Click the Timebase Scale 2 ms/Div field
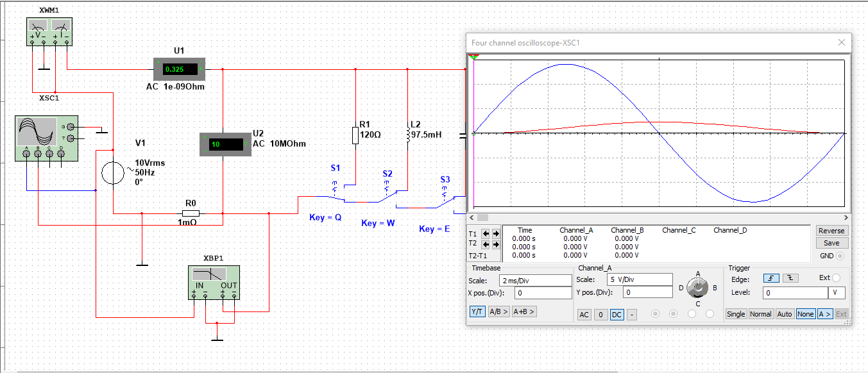 (x=536, y=280)
